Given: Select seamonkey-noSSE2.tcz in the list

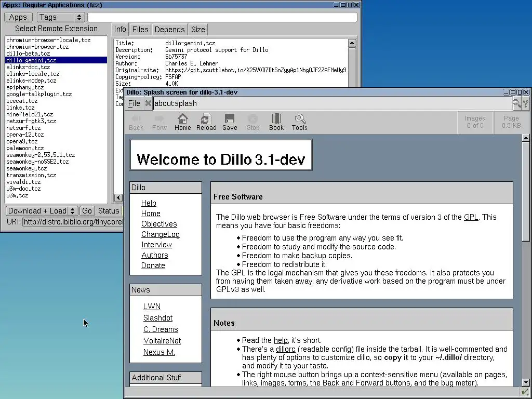Looking at the screenshot, I should [56, 162].
